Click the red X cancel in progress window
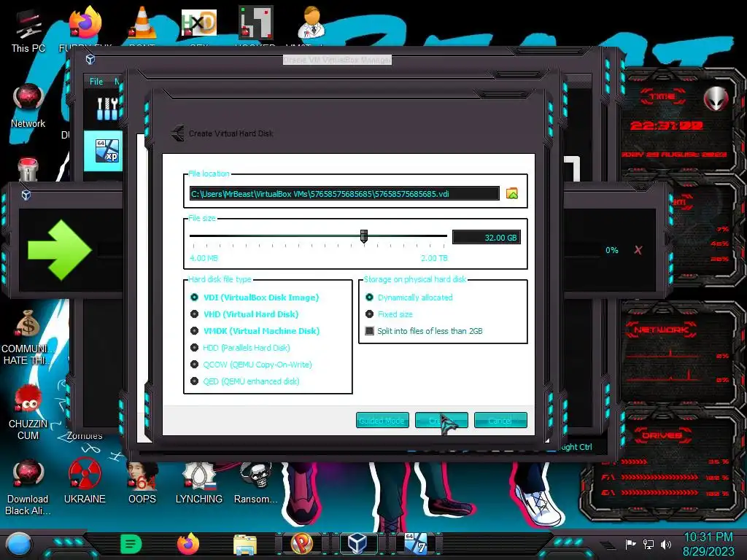The height and width of the screenshot is (560, 747). click(x=638, y=250)
